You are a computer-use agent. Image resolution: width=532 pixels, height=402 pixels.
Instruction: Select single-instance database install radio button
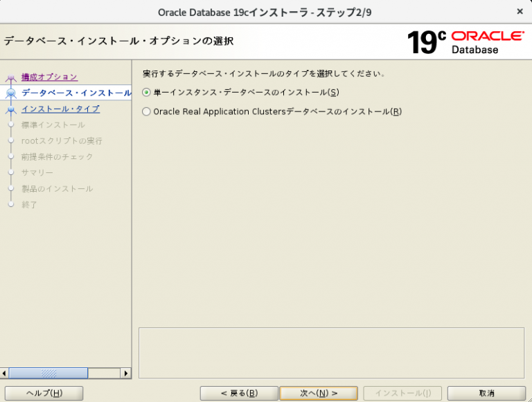(146, 92)
